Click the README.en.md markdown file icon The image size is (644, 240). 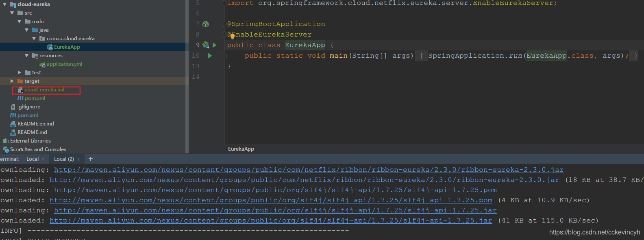point(13,124)
